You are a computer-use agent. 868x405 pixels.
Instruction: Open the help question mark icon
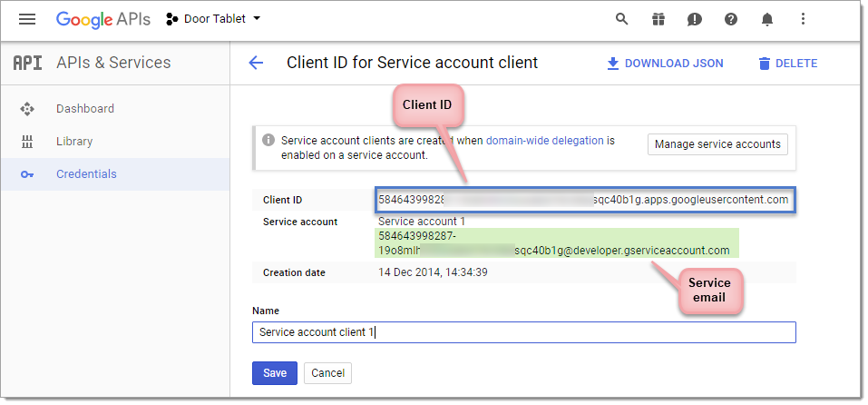tap(730, 19)
